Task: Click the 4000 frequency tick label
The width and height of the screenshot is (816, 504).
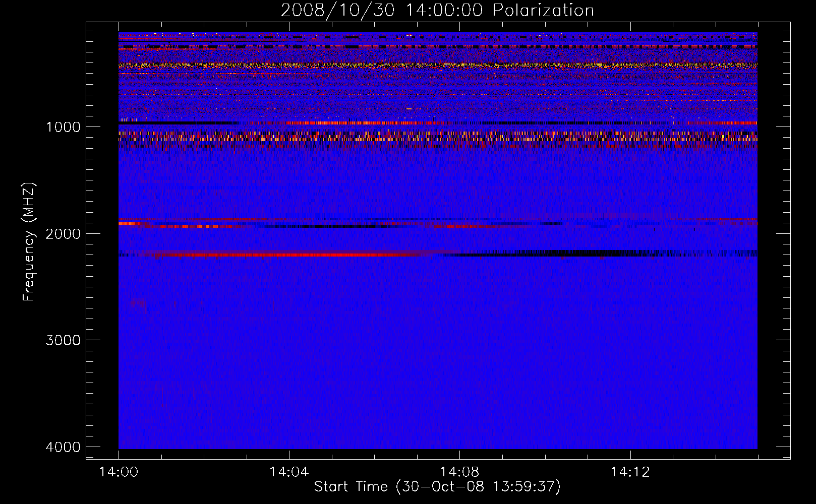Action: pyautogui.click(x=63, y=447)
